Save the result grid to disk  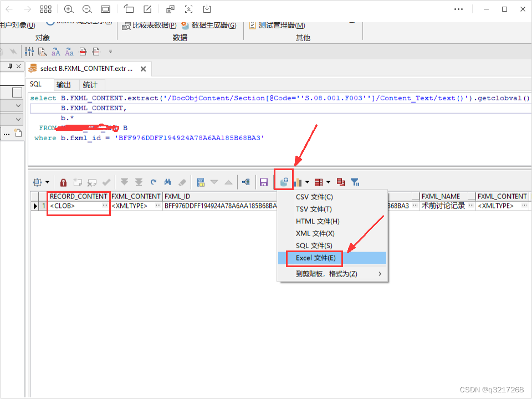[x=263, y=182]
